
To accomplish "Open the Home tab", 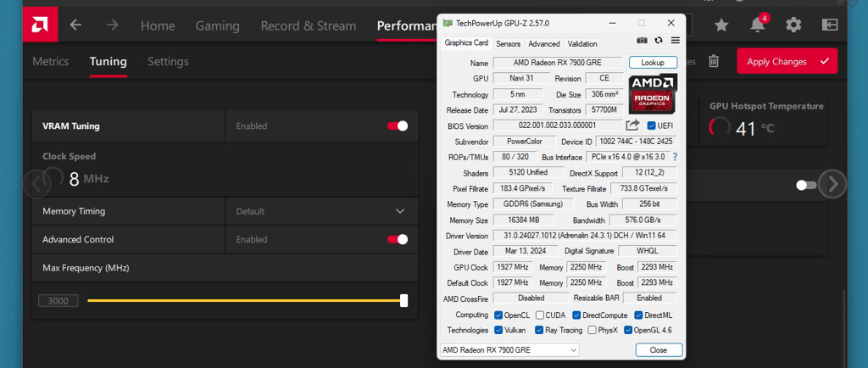I will point(158,25).
